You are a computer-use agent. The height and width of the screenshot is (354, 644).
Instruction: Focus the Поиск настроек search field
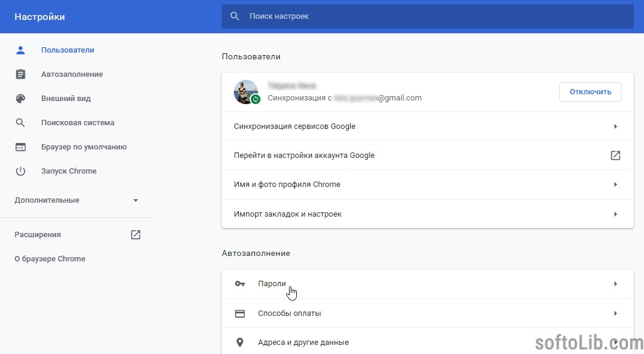pos(428,16)
